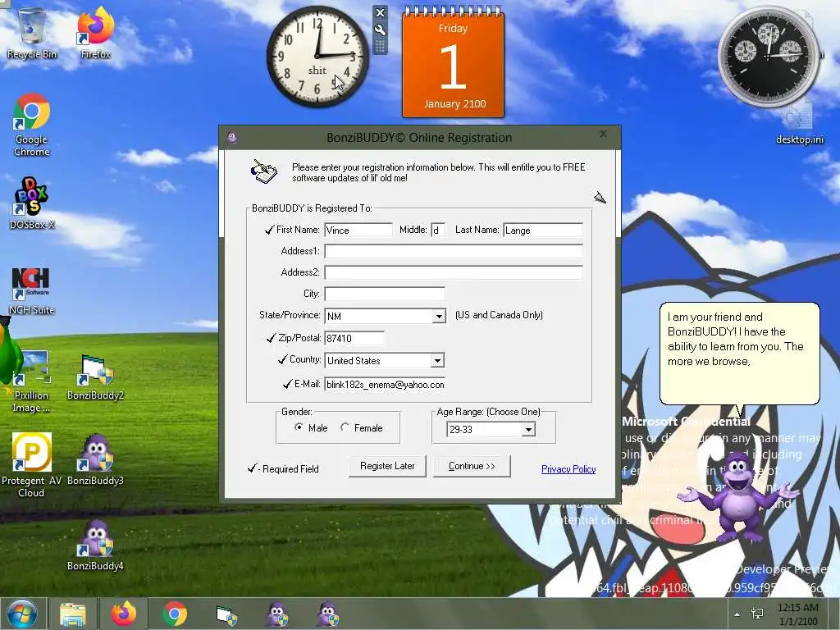Click the orange calendar gadget
Viewport: 840px width, 630px height.
point(453,62)
